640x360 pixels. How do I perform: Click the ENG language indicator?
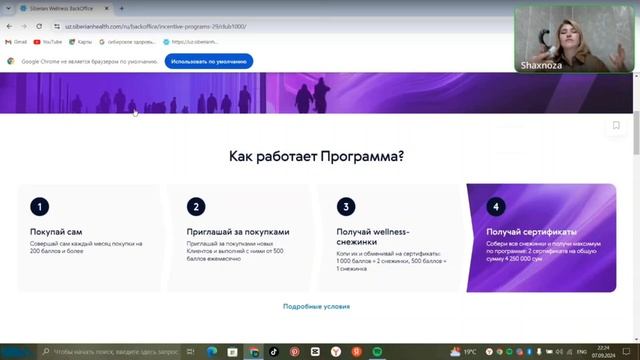click(x=582, y=351)
